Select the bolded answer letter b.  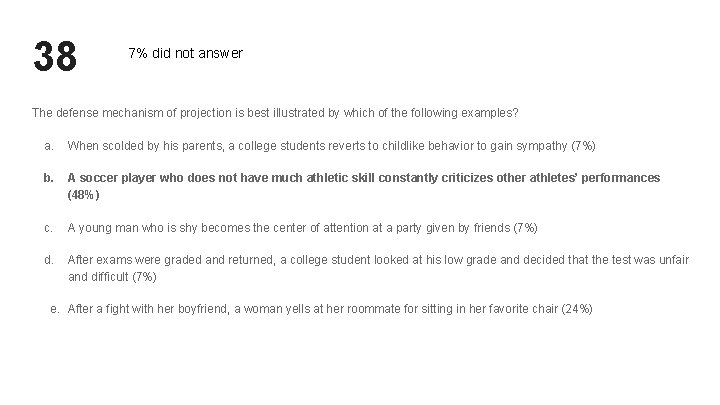point(48,178)
